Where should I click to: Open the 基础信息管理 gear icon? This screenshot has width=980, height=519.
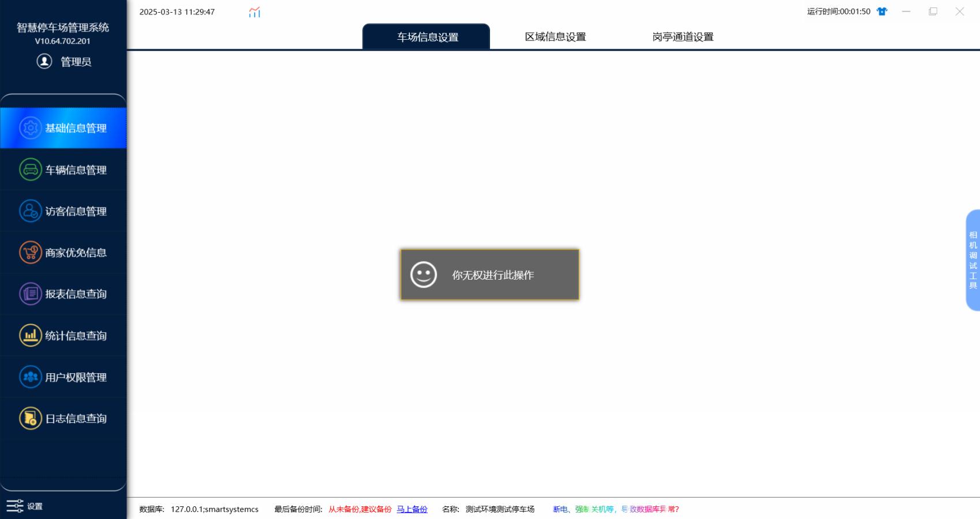tap(31, 127)
